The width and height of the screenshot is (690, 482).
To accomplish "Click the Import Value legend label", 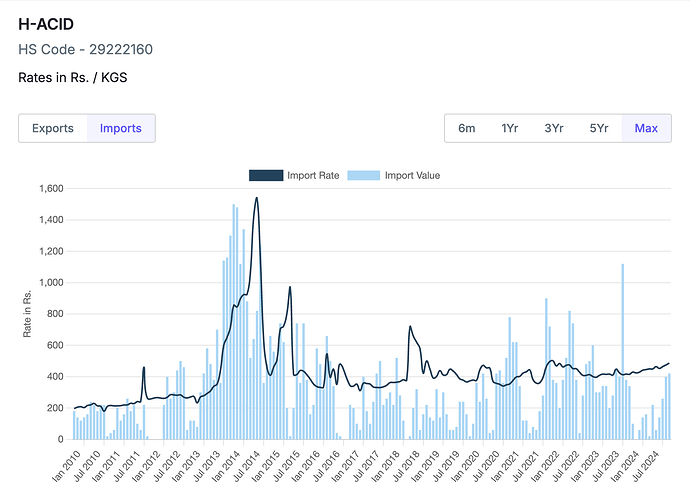I will (x=412, y=175).
